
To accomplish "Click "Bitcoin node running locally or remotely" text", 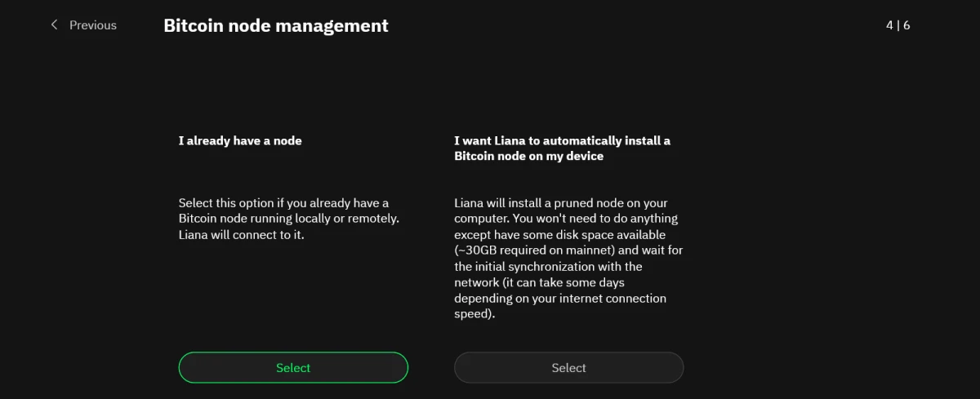I will tap(288, 219).
